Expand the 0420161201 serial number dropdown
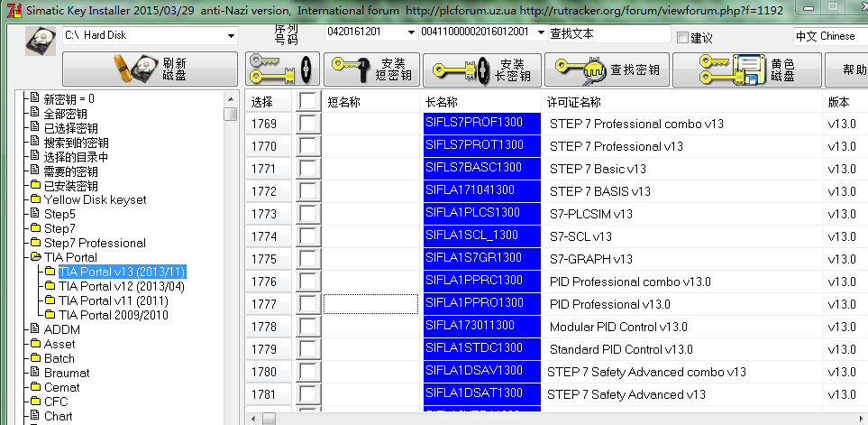868x425 pixels. click(412, 32)
